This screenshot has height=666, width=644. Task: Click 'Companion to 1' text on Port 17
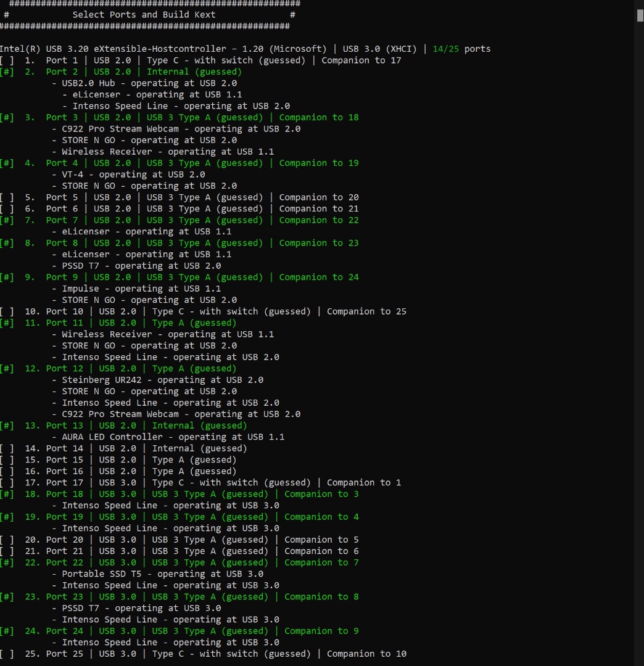coord(364,483)
